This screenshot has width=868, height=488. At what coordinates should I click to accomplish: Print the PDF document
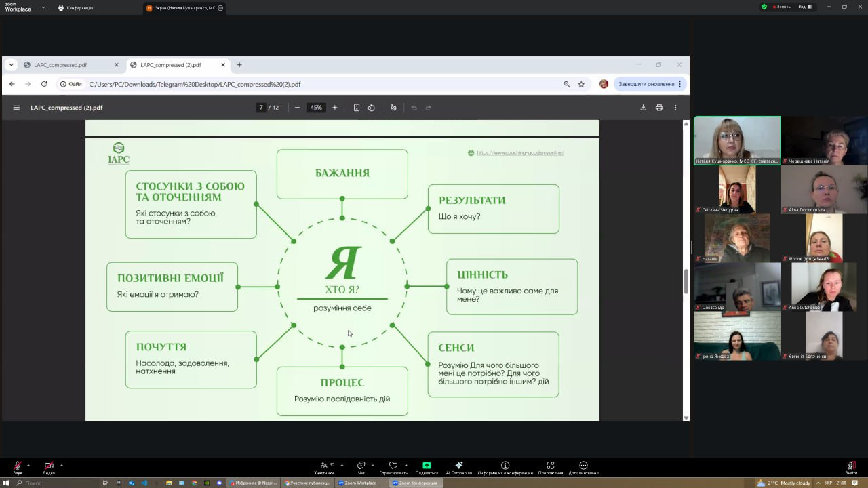click(x=659, y=108)
